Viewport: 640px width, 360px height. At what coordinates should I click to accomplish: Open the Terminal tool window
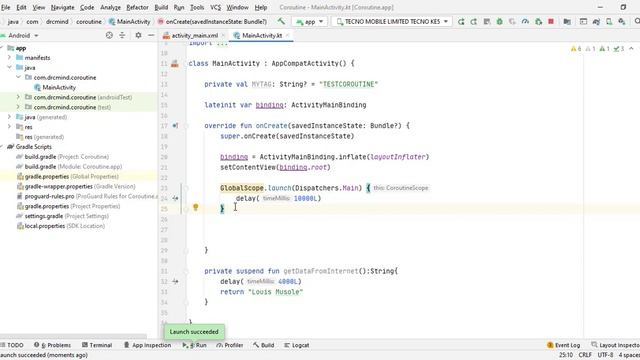[97, 345]
